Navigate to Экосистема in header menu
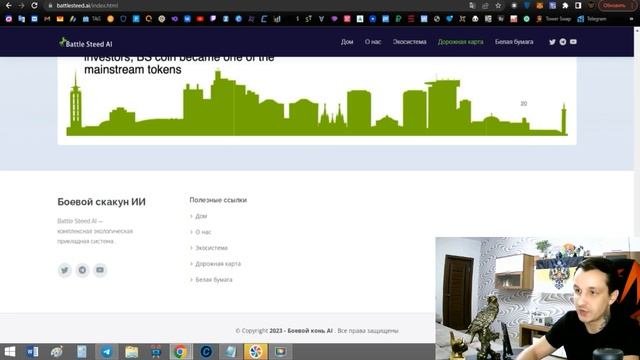 coord(409,42)
